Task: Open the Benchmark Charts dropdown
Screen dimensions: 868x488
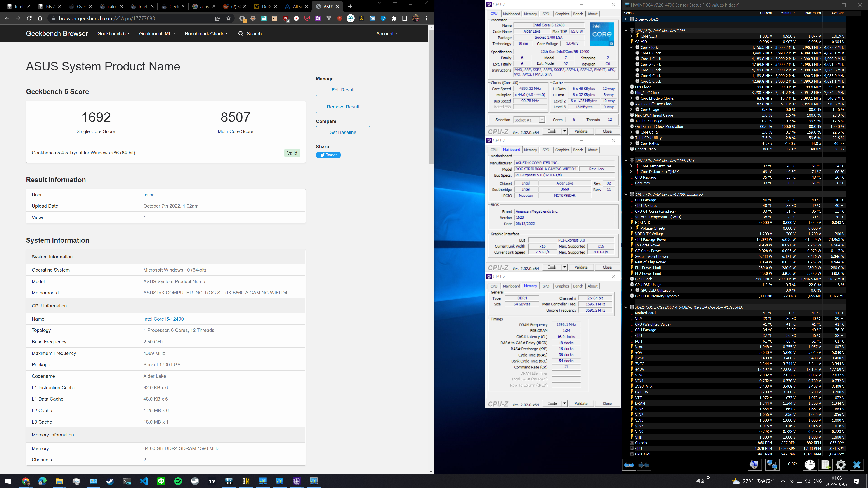Action: (206, 34)
